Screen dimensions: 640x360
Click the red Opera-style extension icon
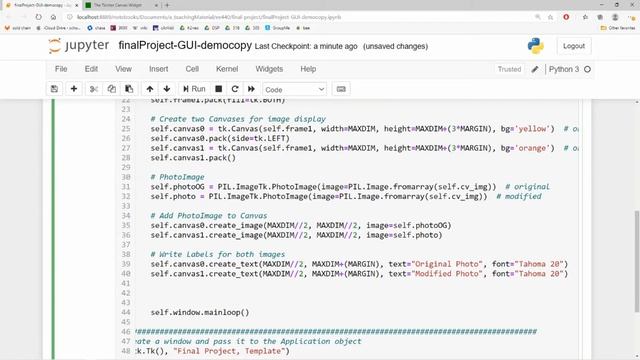click(566, 17)
